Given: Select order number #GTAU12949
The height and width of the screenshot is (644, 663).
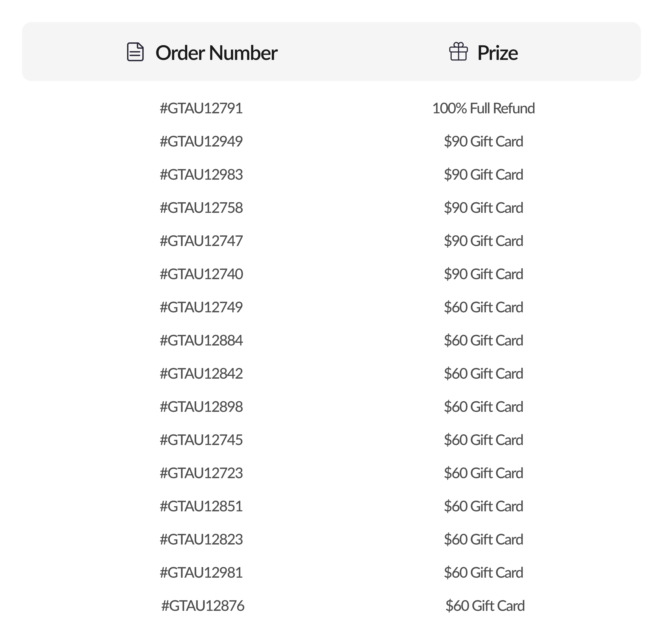Looking at the screenshot, I should click(x=201, y=141).
